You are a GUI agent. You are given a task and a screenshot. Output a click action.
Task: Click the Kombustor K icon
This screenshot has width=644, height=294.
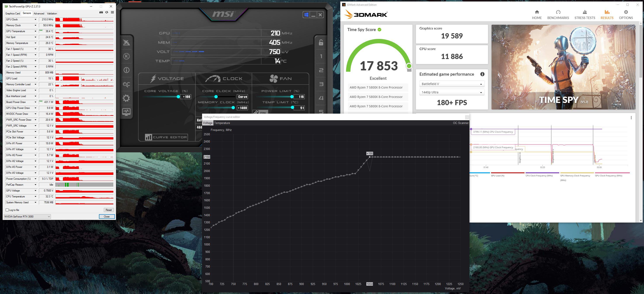[x=126, y=56]
